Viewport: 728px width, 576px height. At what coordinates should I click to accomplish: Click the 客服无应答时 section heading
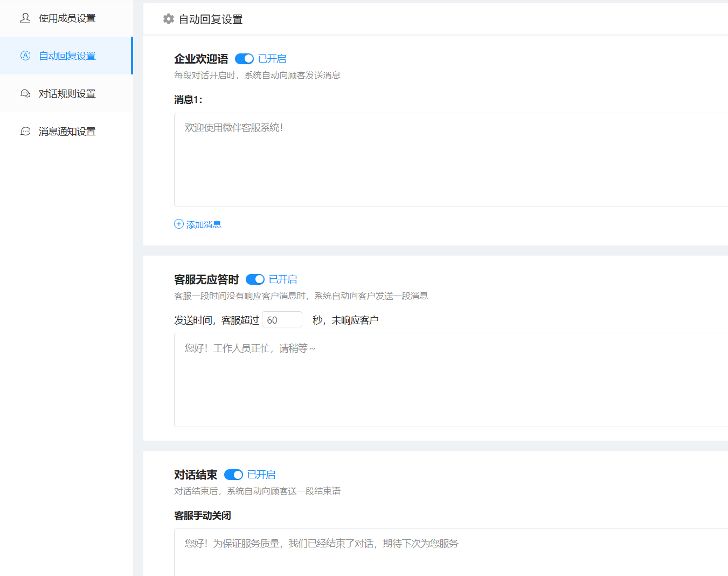[x=206, y=279]
